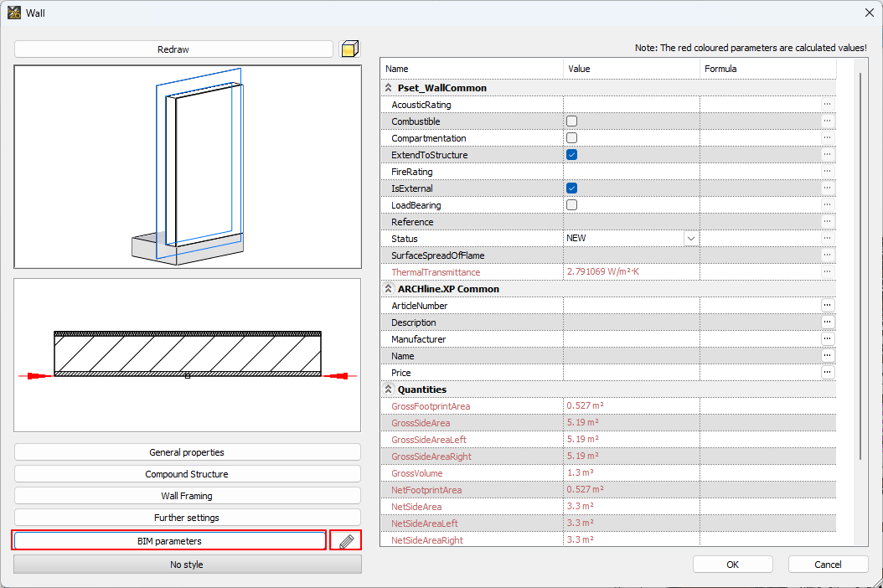Enable the Combustible checkbox

point(571,121)
